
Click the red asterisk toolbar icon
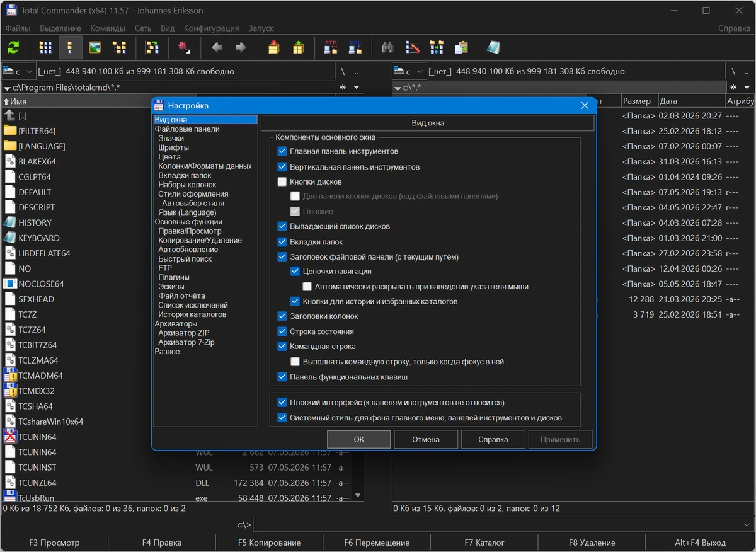point(184,47)
